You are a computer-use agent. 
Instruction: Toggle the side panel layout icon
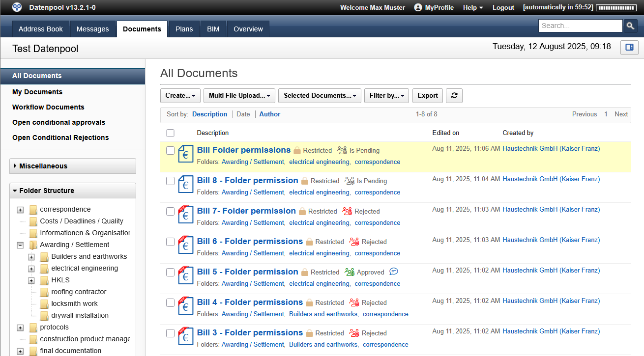click(629, 48)
